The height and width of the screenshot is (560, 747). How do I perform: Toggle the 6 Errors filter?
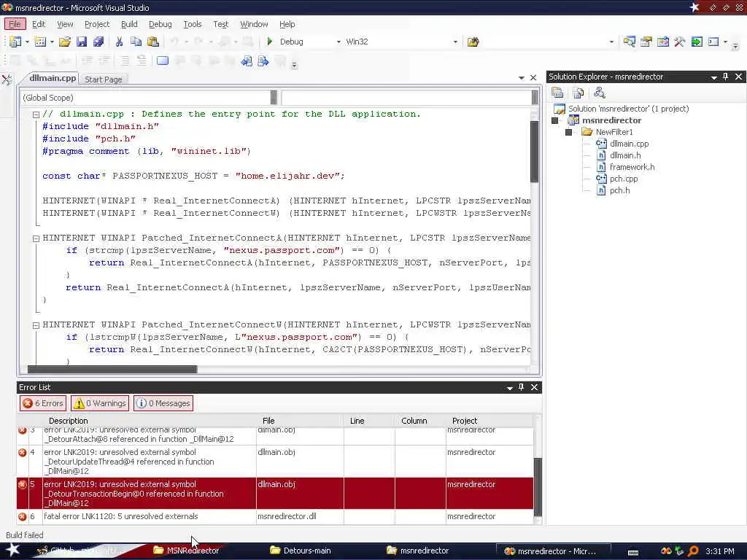pyautogui.click(x=43, y=403)
